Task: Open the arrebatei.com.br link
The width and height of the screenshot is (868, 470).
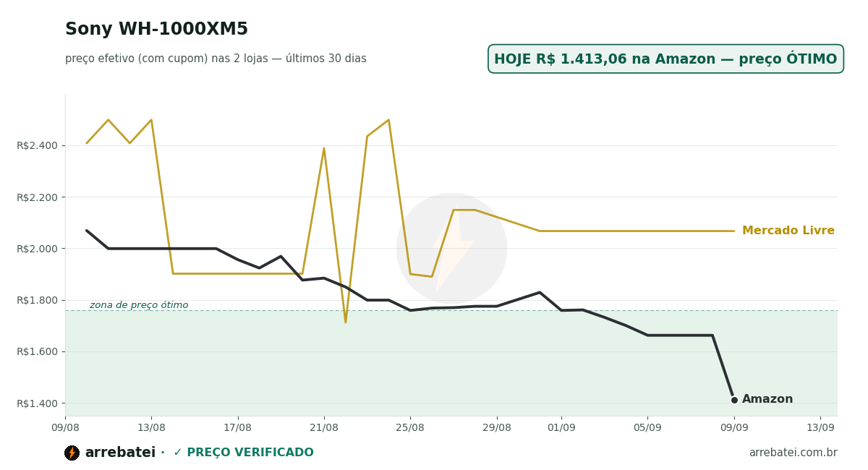Action: coord(793,453)
